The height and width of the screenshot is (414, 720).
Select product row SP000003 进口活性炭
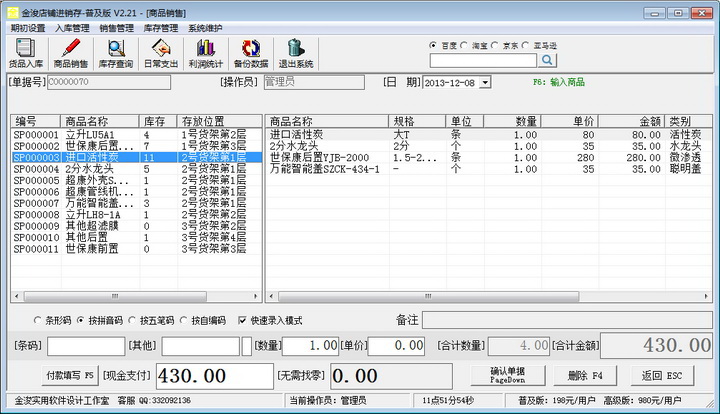(136, 157)
